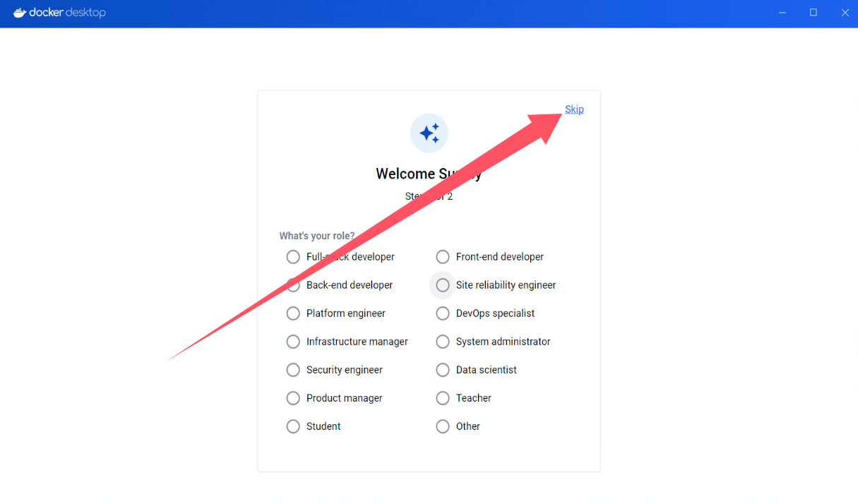
Task: Choose Data scientist role
Action: point(443,370)
